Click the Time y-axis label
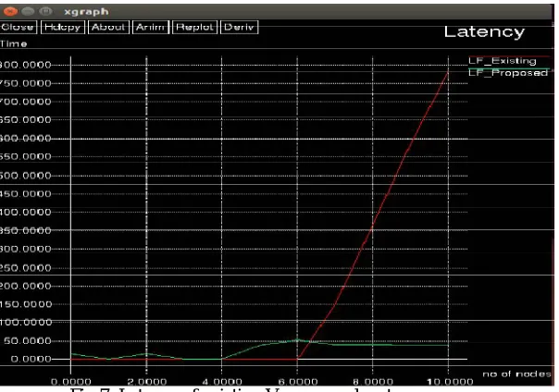Image resolution: width=559 pixels, height=392 pixels. [14, 44]
